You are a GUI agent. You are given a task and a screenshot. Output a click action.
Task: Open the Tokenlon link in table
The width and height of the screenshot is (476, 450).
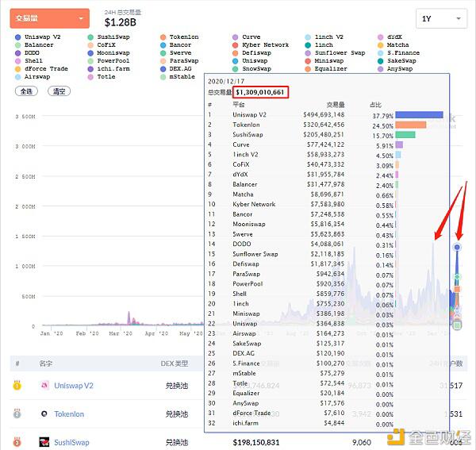point(69,414)
